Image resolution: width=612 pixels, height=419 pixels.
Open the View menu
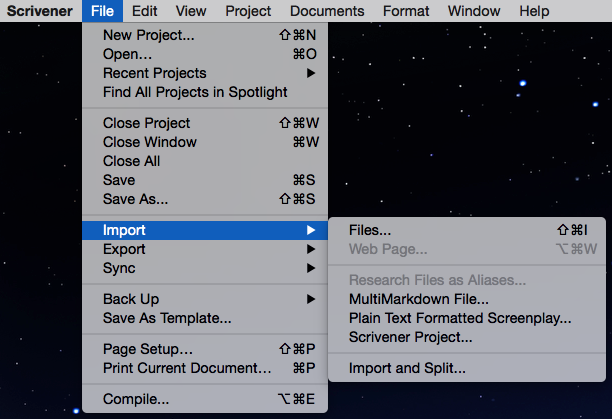tap(190, 11)
